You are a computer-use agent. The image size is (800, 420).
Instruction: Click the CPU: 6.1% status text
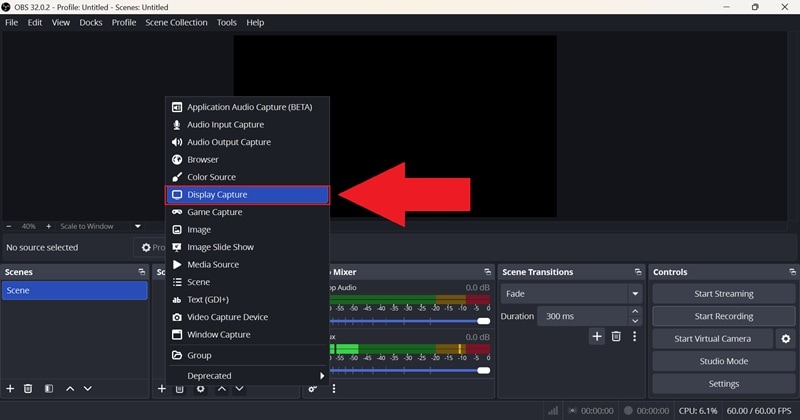698,411
